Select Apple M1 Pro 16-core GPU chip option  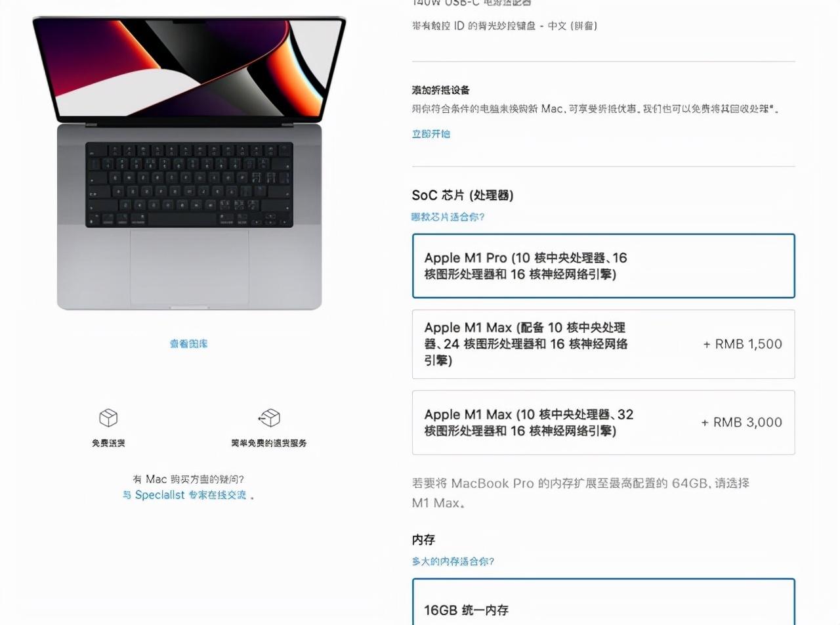(x=604, y=266)
